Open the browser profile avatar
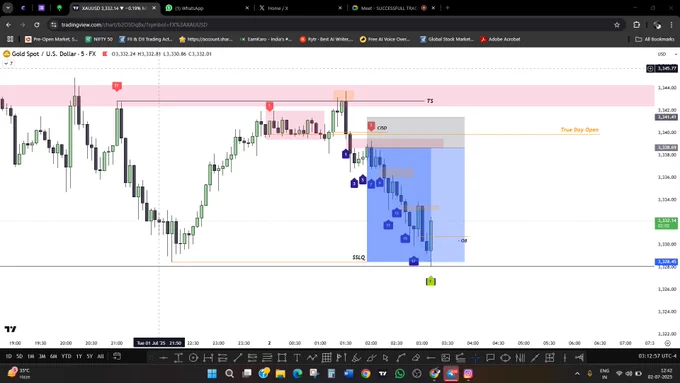This screenshot has height=383, width=680. click(657, 25)
